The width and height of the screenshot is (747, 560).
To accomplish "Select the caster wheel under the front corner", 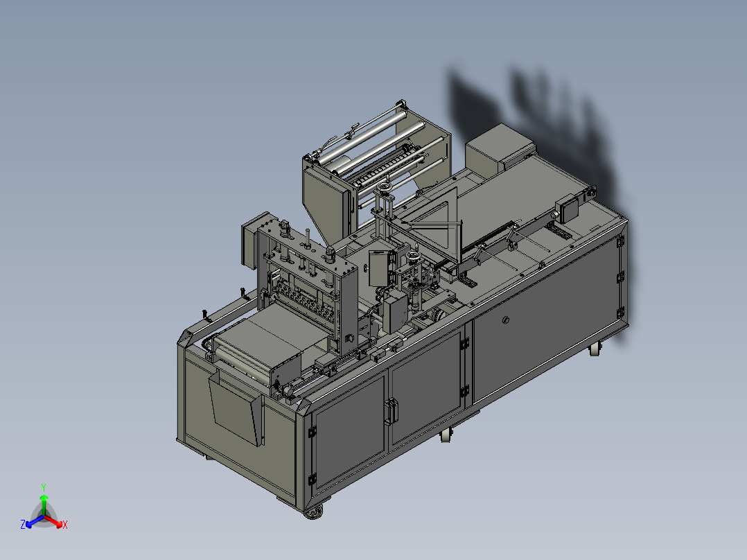I will (x=313, y=513).
